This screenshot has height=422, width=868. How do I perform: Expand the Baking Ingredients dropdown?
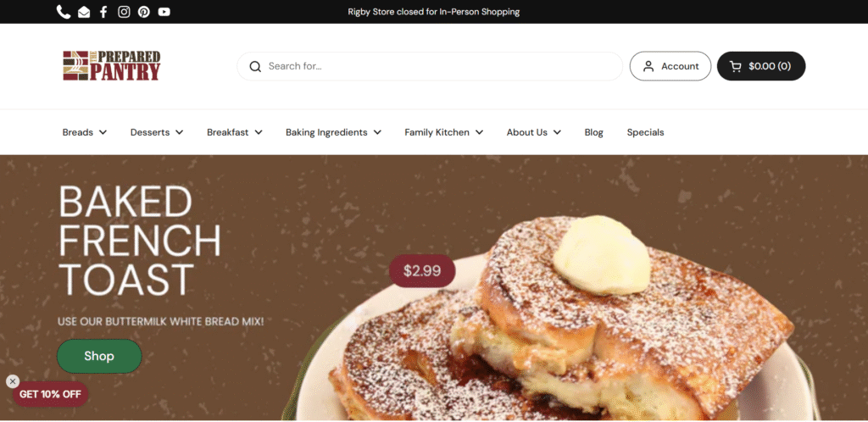pyautogui.click(x=333, y=132)
